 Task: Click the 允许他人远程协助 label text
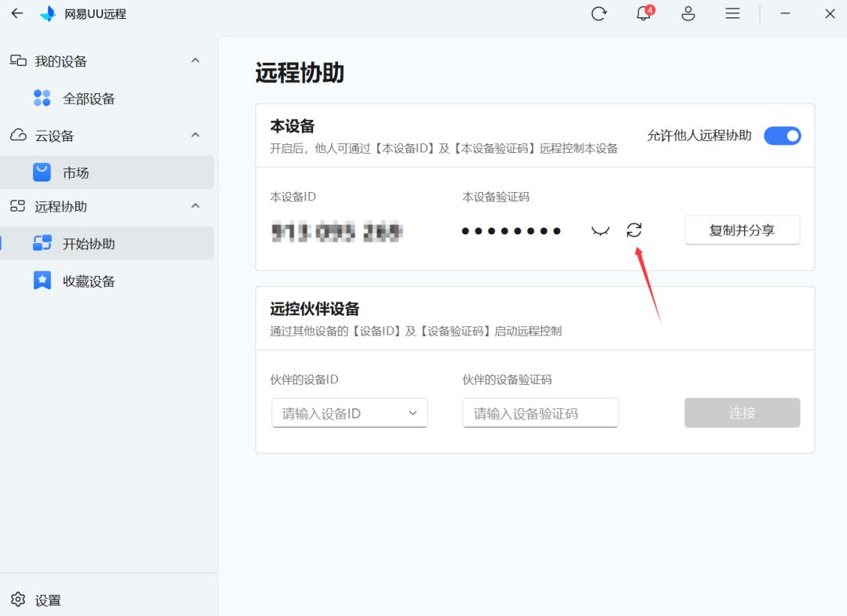(700, 136)
